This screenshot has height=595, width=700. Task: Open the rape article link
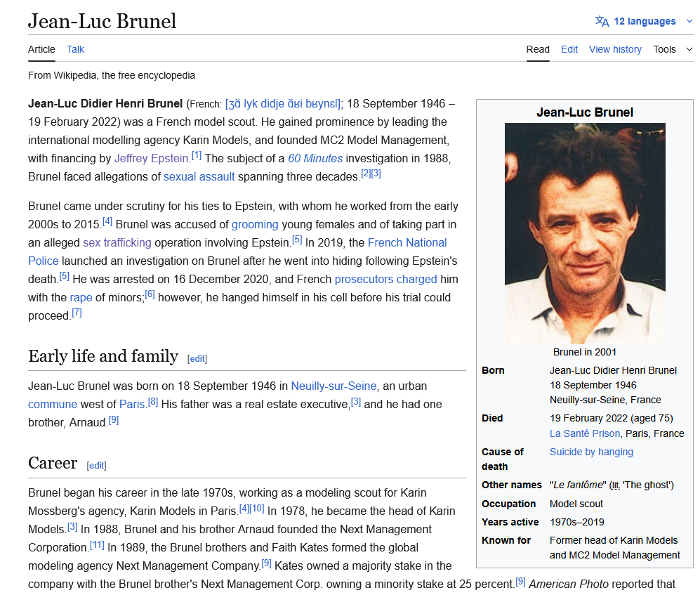pos(81,298)
